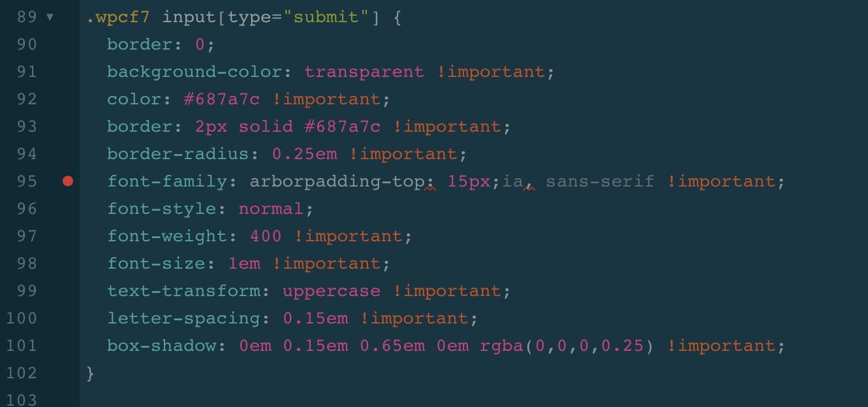Click the red error dot on line 95
Viewport: 868px width, 407px height.
[68, 181]
